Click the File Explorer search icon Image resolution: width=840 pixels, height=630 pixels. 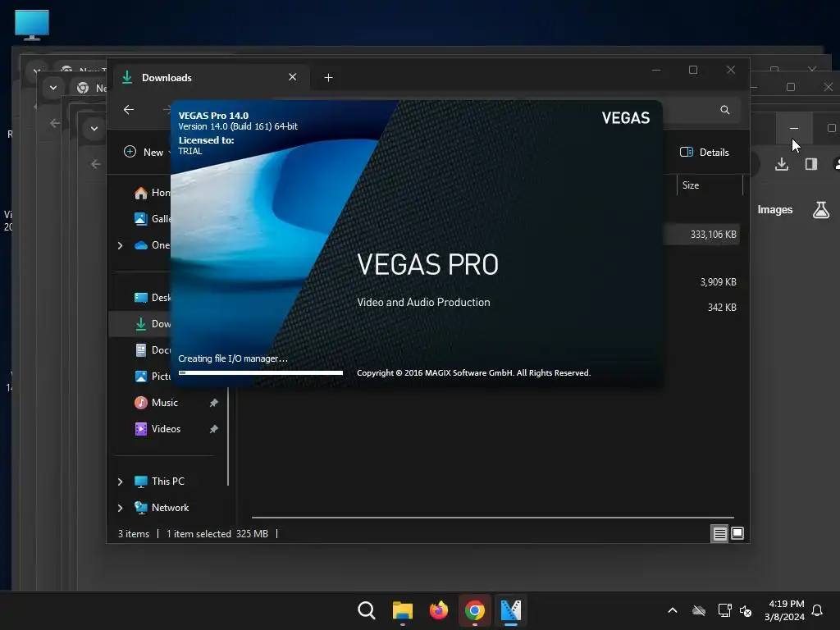725,110
